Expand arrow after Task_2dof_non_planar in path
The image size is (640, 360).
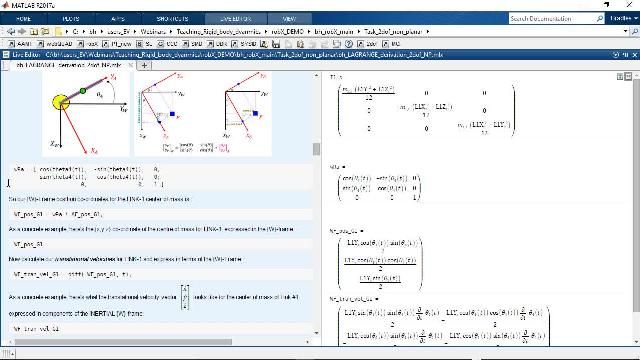coord(427,31)
